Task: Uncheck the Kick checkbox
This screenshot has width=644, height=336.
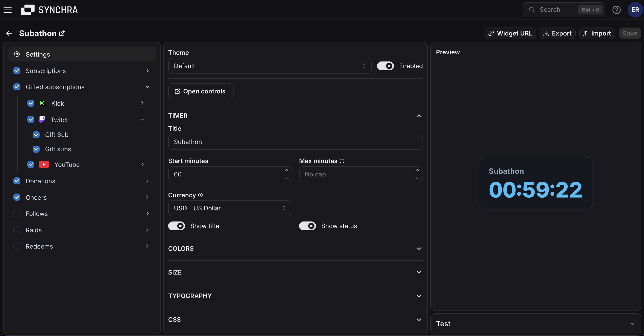Action: [x=31, y=103]
